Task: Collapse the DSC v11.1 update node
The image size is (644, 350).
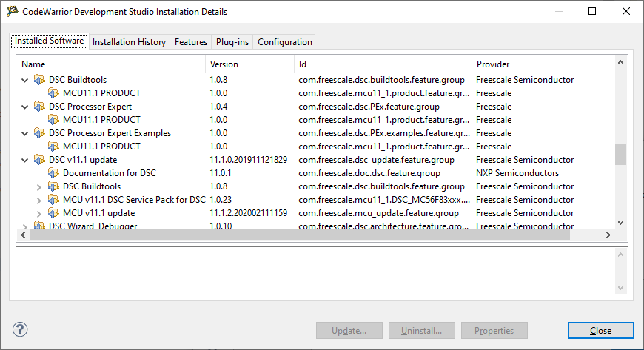Action: (x=25, y=160)
